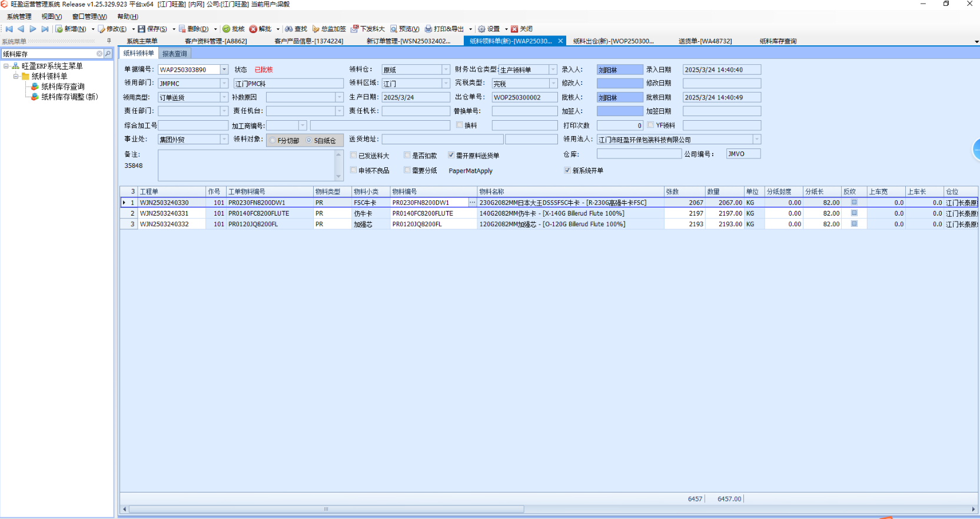This screenshot has width=980, height=519.
Task: Click the 删除(D) delete toolbar button
Action: (x=194, y=29)
